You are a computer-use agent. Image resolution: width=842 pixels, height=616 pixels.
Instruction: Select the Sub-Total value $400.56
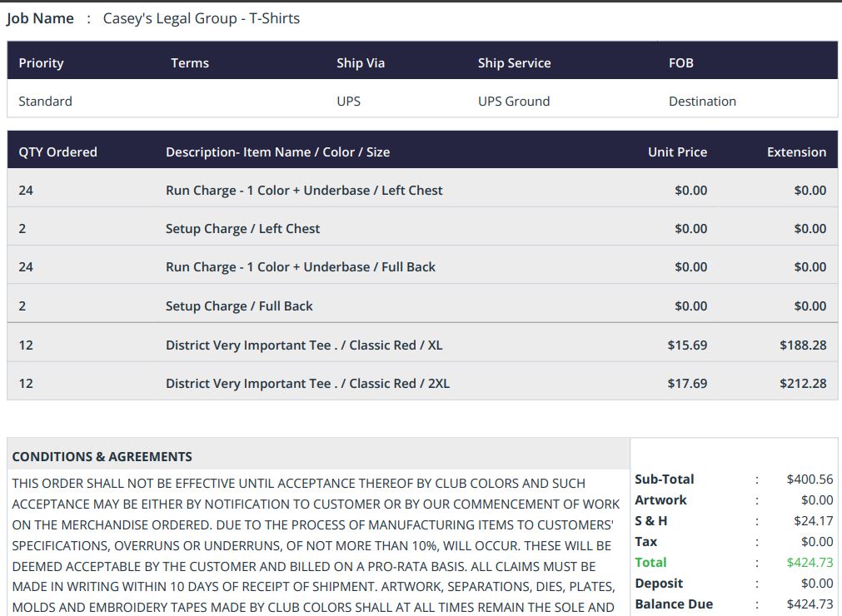[x=810, y=479]
